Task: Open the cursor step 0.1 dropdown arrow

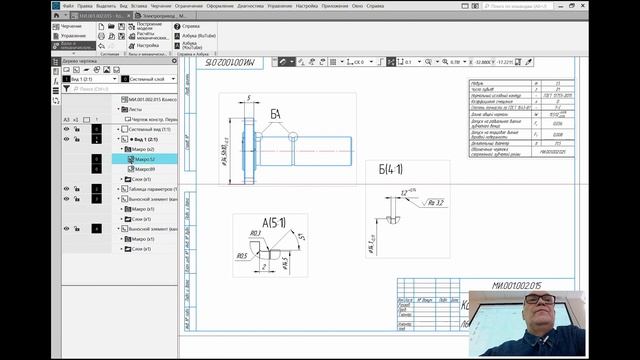Action: [419, 62]
